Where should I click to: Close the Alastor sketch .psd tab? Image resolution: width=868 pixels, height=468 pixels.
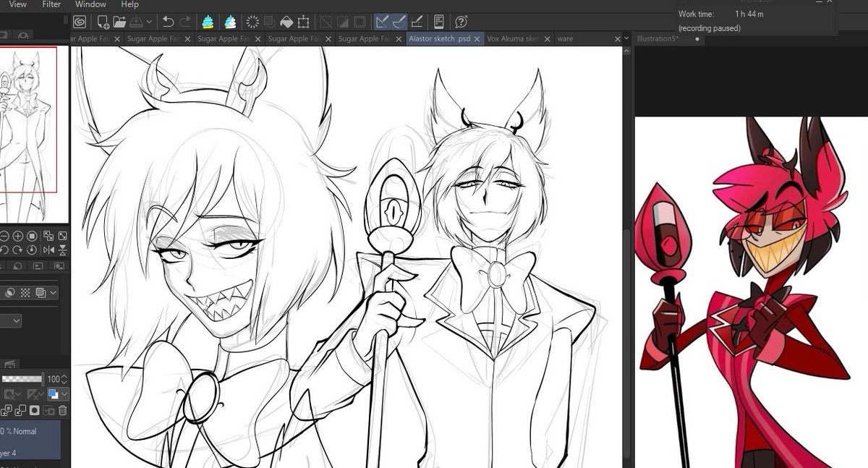coord(478,38)
